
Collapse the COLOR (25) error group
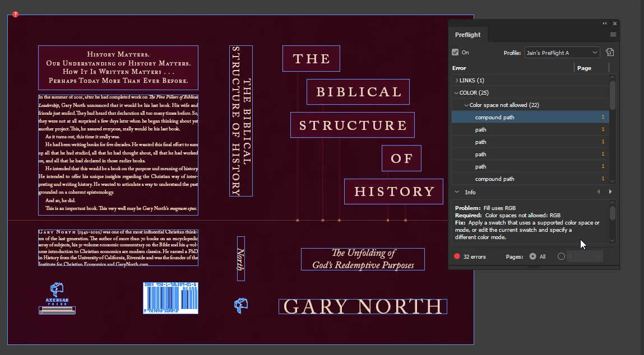[x=456, y=93]
